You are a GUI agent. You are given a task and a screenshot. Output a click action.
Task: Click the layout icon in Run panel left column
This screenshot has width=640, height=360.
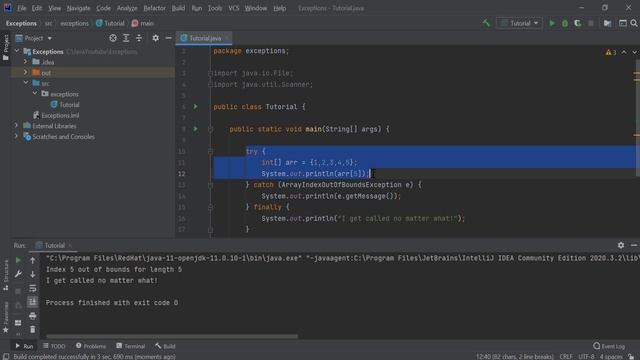(18, 323)
